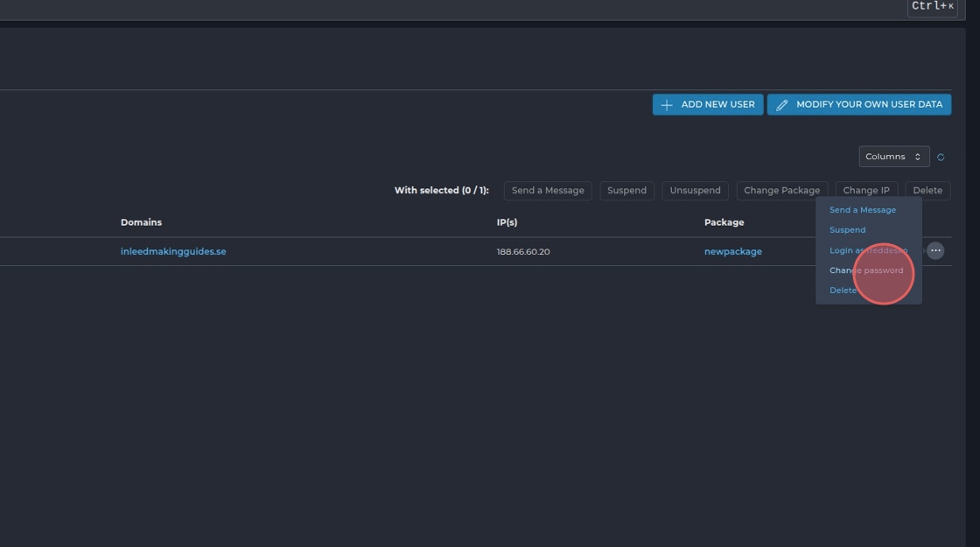Click the Domains column header
This screenshot has height=547, width=980.
141,222
